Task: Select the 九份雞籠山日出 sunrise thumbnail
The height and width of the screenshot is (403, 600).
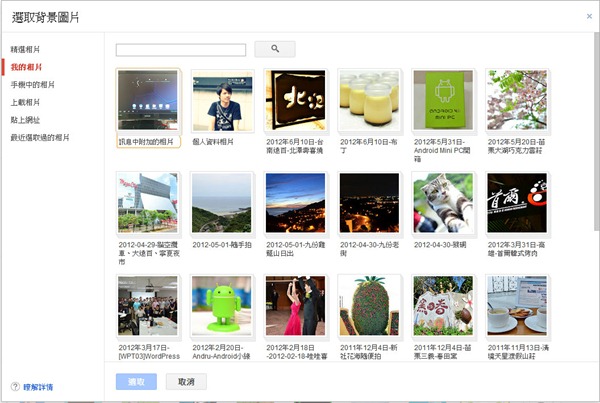Action: point(295,203)
